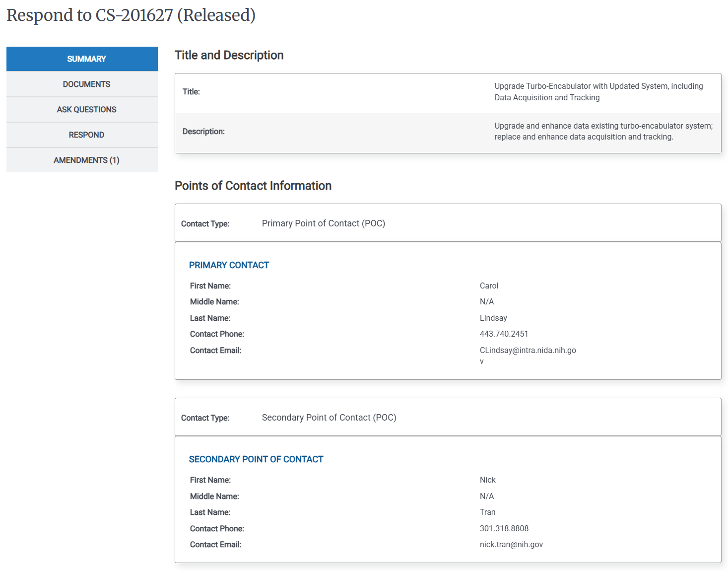Click the Description field value
The height and width of the screenshot is (571, 728).
point(603,131)
